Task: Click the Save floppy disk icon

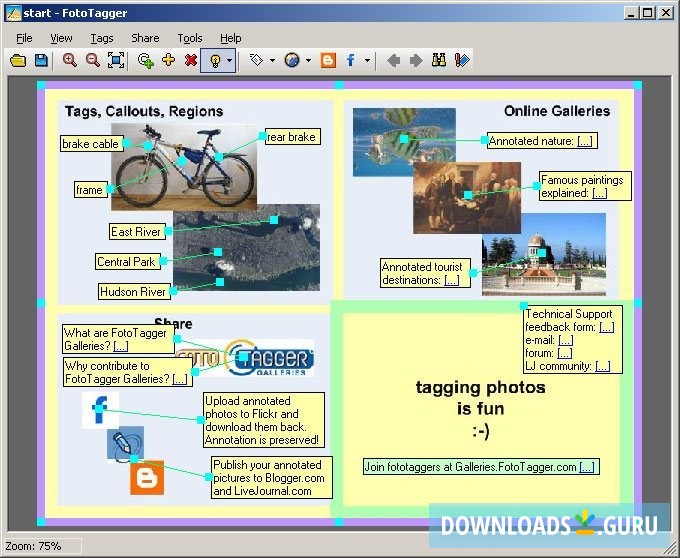Action: click(41, 60)
